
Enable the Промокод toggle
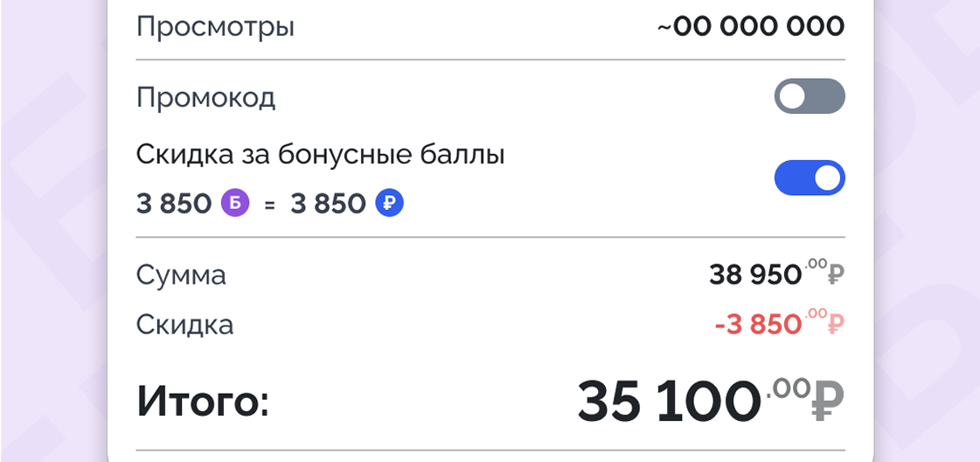pos(810,96)
